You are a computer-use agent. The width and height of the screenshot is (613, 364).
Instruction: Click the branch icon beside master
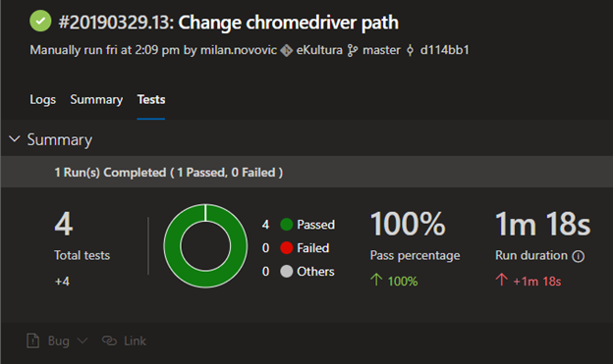(x=353, y=50)
